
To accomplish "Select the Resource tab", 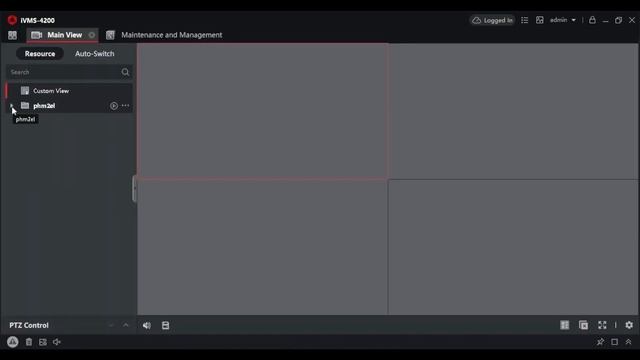I will coord(40,53).
